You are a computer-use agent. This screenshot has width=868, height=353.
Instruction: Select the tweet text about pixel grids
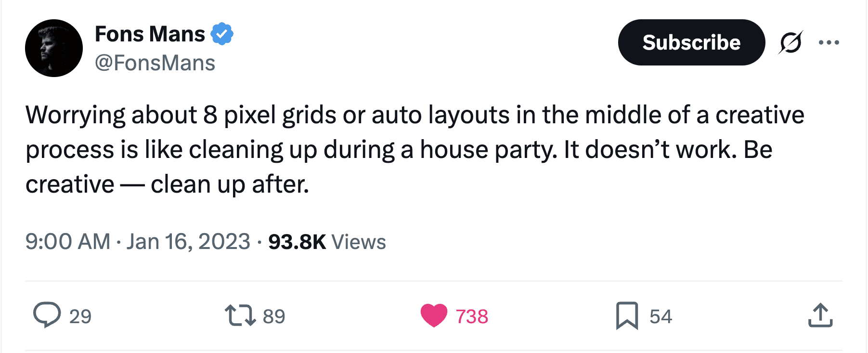pos(415,150)
